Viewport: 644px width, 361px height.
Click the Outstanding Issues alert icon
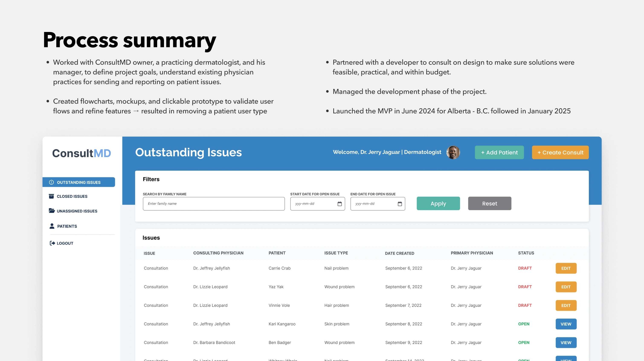(51, 182)
